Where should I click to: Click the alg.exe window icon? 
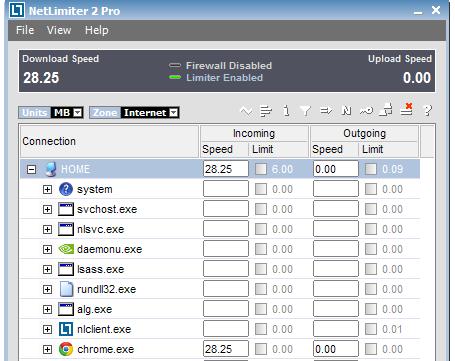pyautogui.click(x=66, y=309)
